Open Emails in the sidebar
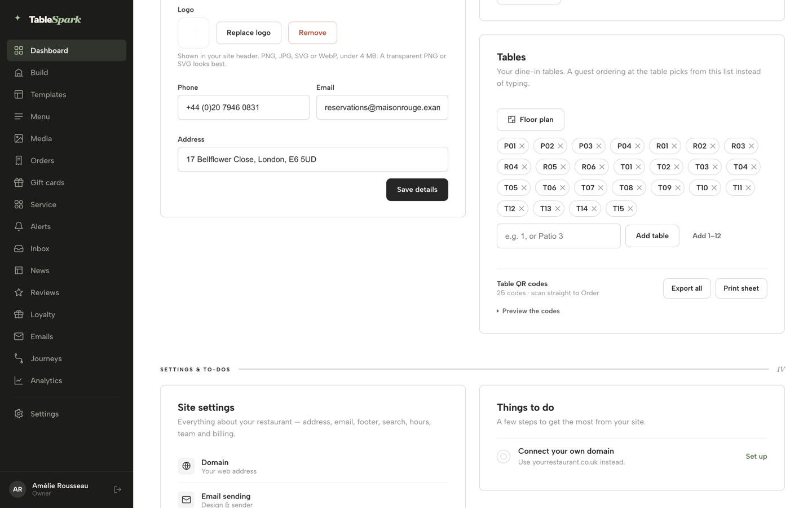This screenshot has height=508, width=812. pyautogui.click(x=67, y=336)
